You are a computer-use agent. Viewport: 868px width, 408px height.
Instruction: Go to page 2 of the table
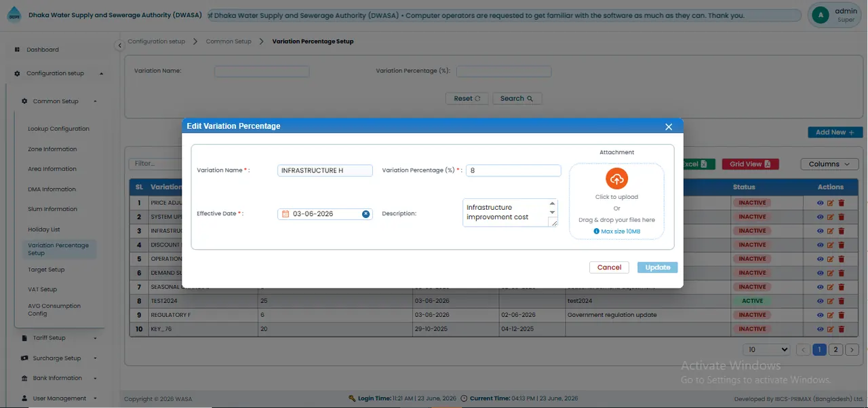click(x=836, y=350)
